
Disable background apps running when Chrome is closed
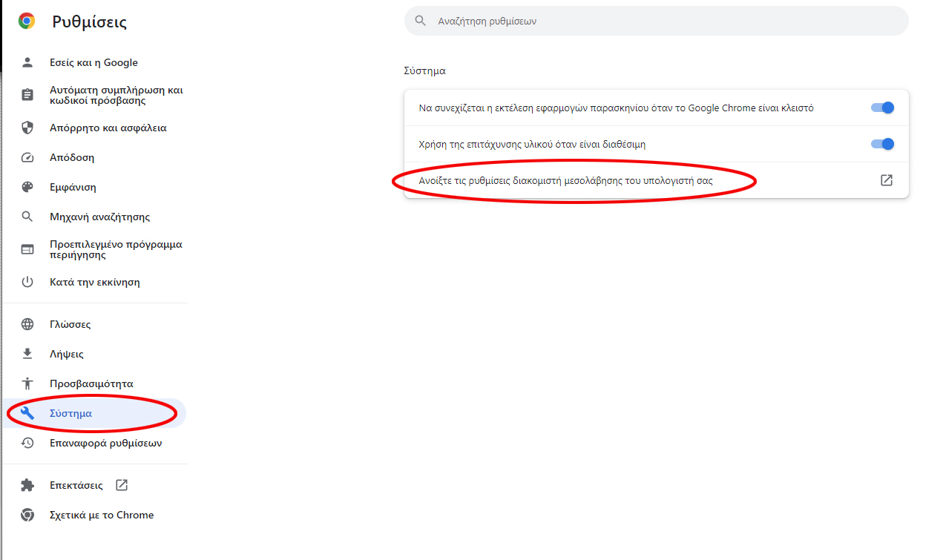[882, 108]
